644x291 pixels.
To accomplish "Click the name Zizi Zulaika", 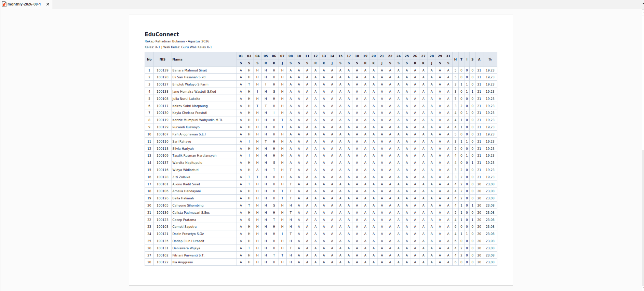I will [x=181, y=177].
